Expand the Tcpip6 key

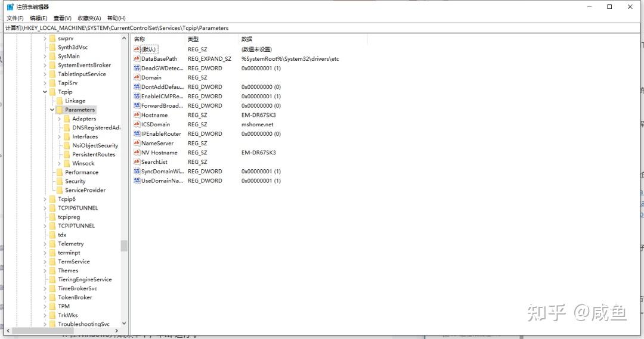(45, 199)
